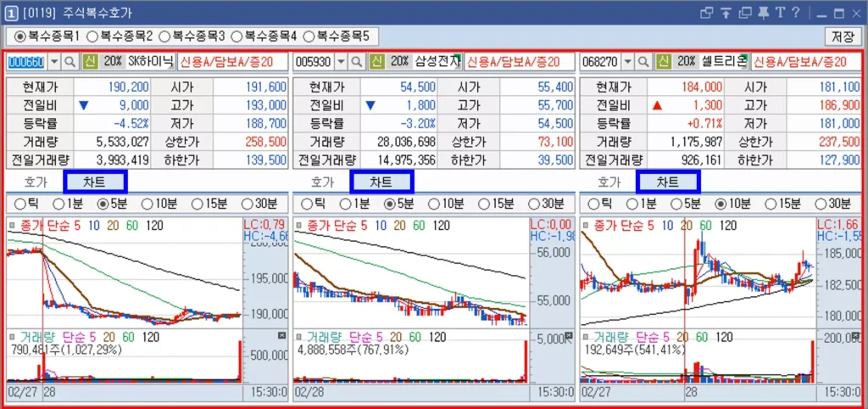Image resolution: width=868 pixels, height=409 pixels.
Task: Select 1분 interval for SK하이닉스 chart
Action: pyautogui.click(x=58, y=204)
